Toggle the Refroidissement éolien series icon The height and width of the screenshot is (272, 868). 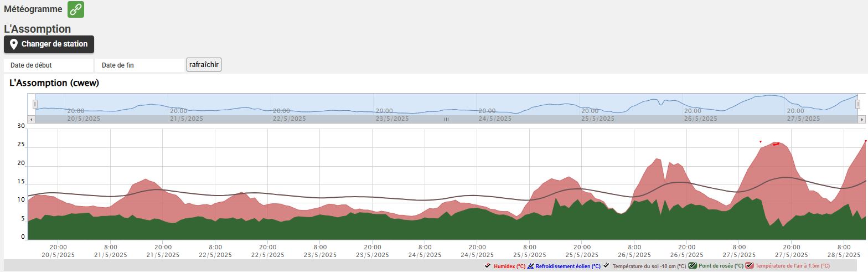tap(531, 266)
